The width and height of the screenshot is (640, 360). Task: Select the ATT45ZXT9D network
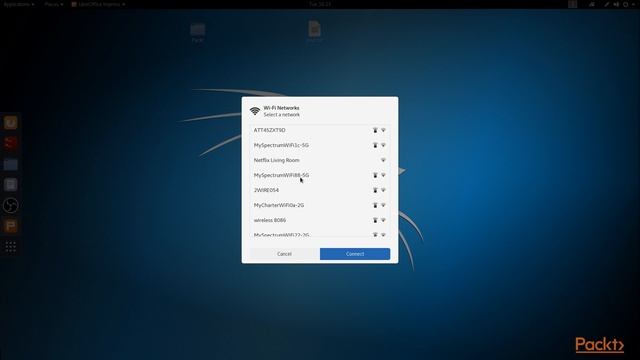click(x=320, y=130)
